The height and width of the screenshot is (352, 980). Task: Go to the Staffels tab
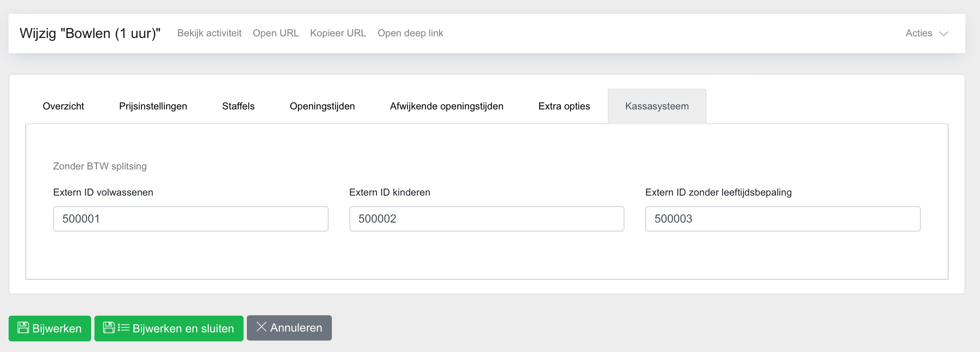238,106
